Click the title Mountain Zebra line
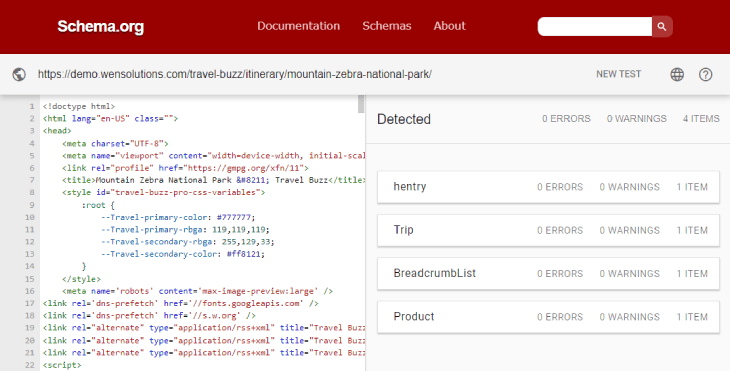 [x=214, y=180]
